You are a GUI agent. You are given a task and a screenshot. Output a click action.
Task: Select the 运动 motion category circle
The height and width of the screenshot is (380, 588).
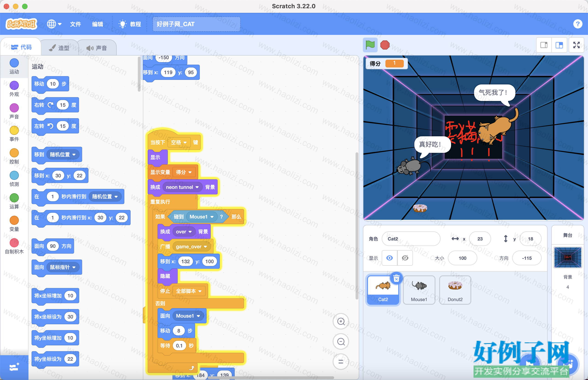[x=14, y=63]
